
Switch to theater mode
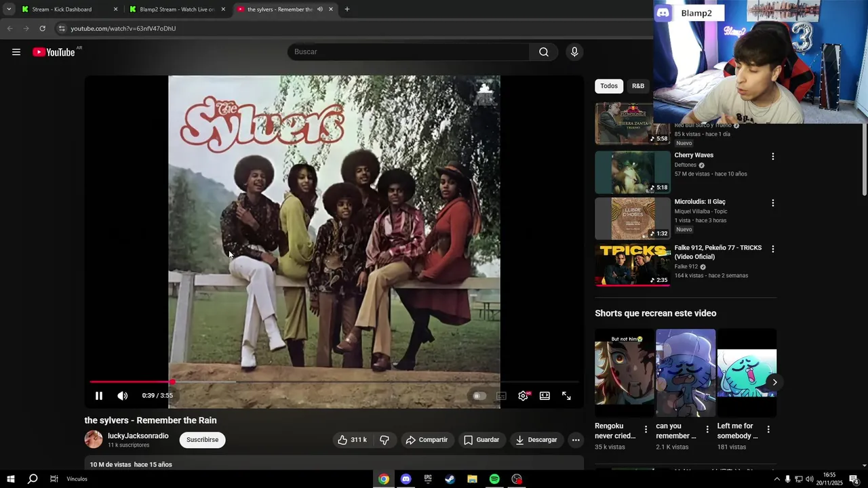pos(545,396)
